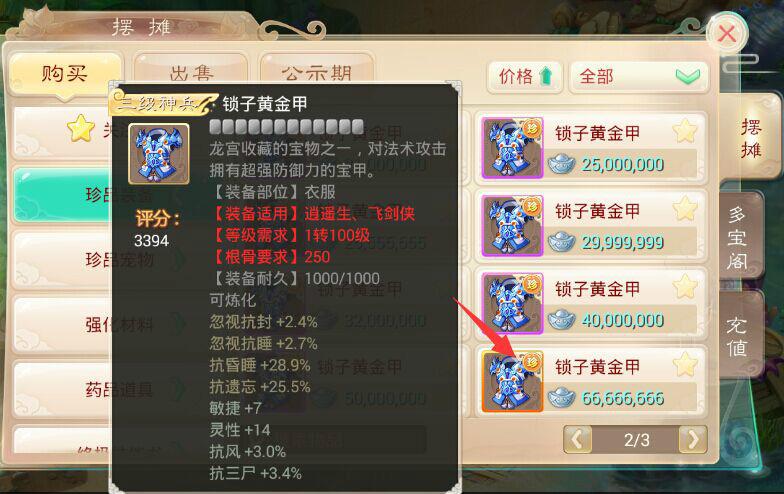Click armor icon priced 29,999,999
Viewport: 784px width, 494px height.
point(512,226)
